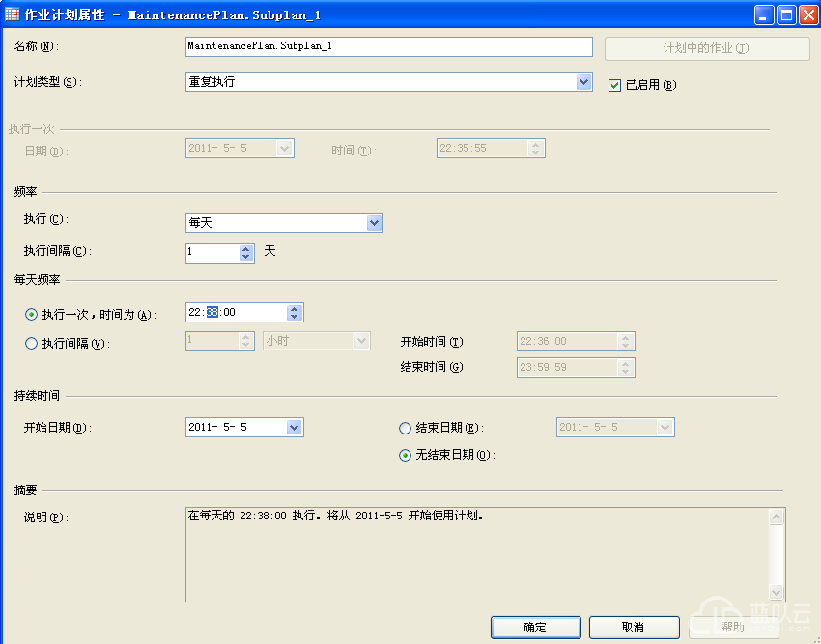The image size is (821, 644).
Task: Click the dialog title bar grid icon
Action: [x=13, y=14]
